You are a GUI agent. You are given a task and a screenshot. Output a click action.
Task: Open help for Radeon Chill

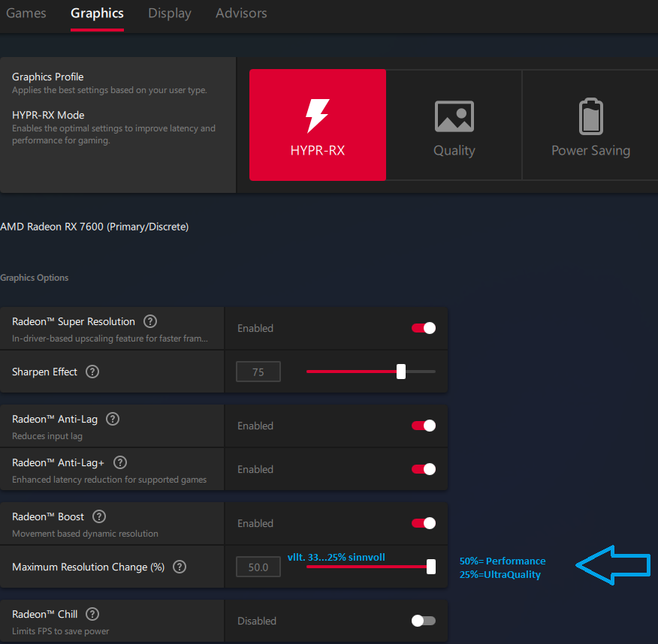92,614
